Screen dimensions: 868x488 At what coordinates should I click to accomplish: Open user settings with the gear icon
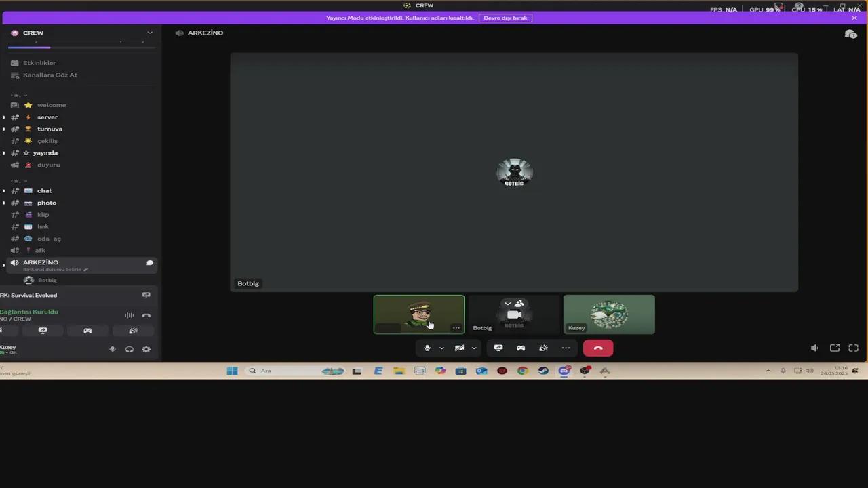click(146, 349)
